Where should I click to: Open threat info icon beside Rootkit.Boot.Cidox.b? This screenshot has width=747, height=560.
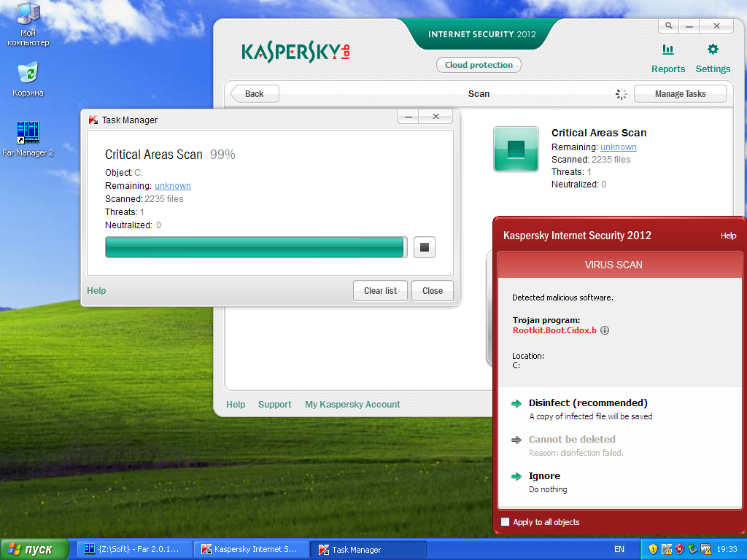click(x=605, y=330)
